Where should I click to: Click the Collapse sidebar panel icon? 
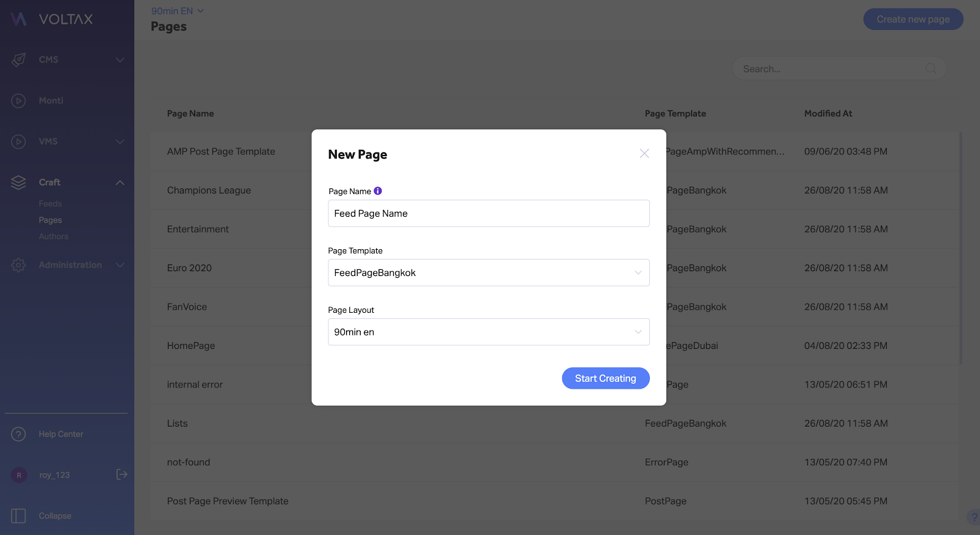coord(18,516)
